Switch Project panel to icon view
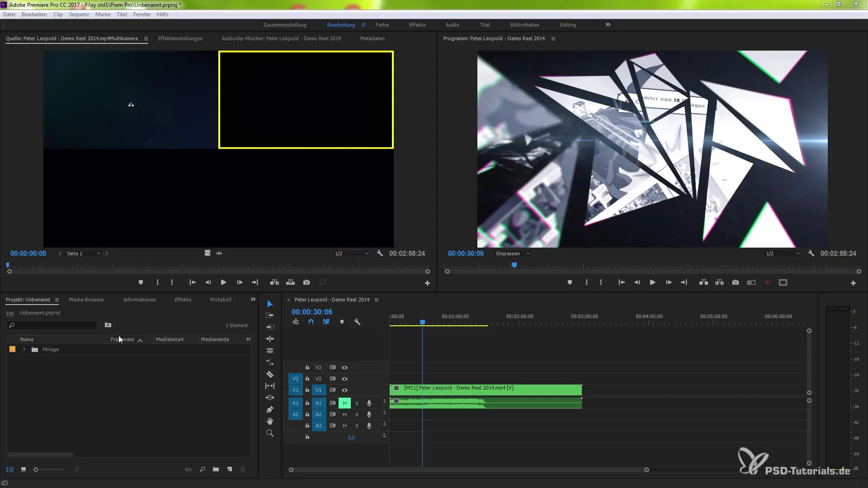The image size is (868, 488). tap(24, 469)
